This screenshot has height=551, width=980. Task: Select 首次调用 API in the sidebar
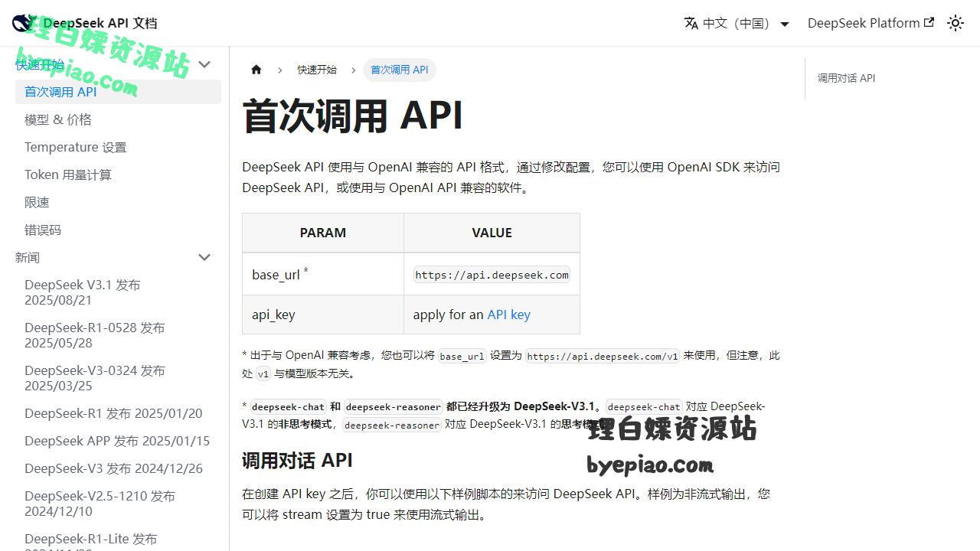click(x=118, y=92)
